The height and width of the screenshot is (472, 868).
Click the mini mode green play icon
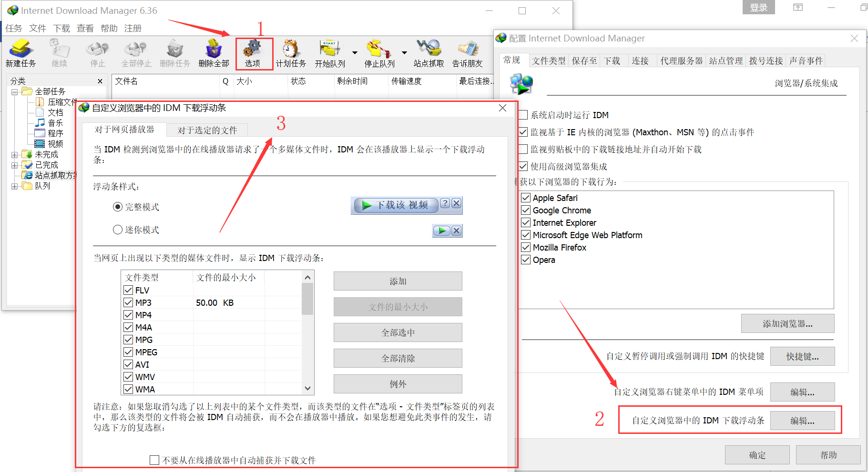[x=442, y=231]
